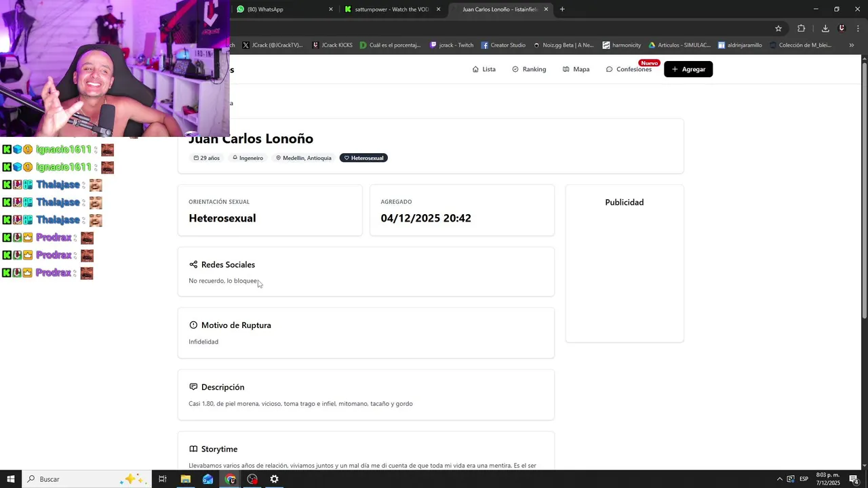Select the Infidelidad breakup reason text
Screen dimensions: 868x488
click(x=203, y=342)
